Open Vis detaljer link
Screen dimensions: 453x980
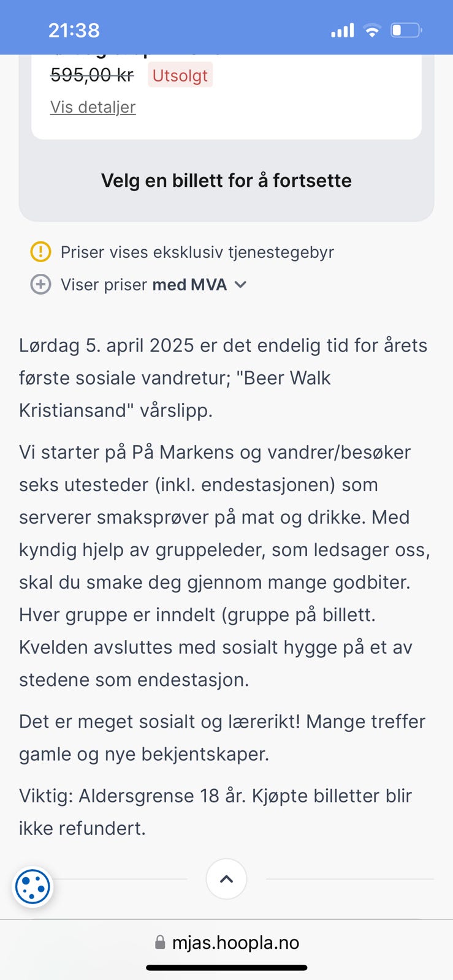click(x=93, y=107)
